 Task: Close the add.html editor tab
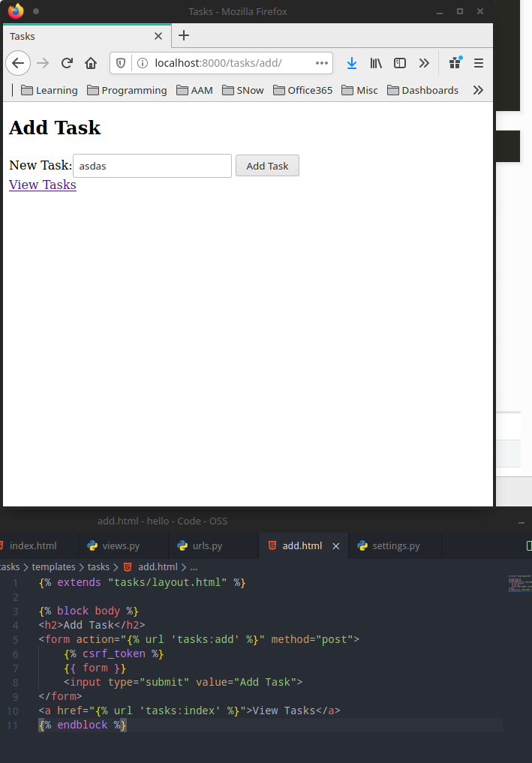(x=336, y=546)
